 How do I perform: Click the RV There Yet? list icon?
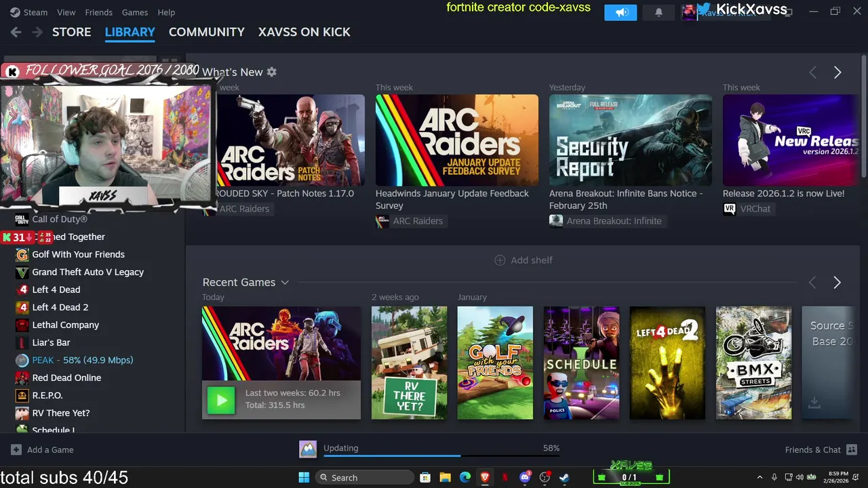(22, 413)
